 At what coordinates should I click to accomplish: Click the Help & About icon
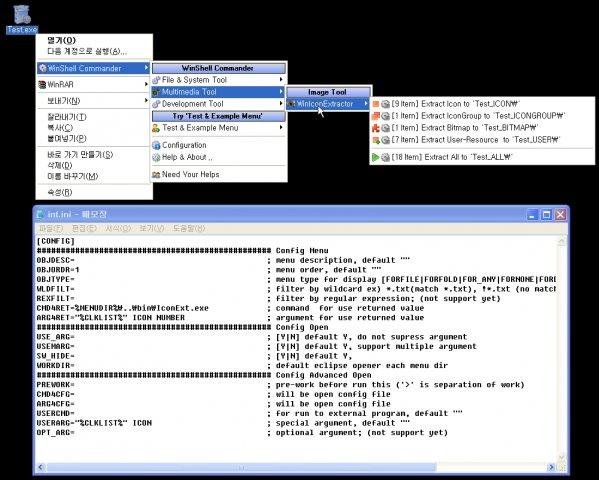pos(156,157)
